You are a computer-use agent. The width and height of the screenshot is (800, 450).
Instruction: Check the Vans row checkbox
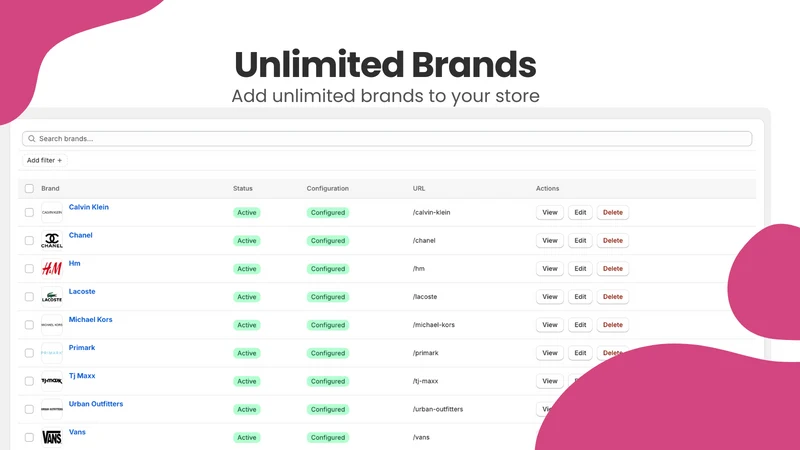click(29, 437)
